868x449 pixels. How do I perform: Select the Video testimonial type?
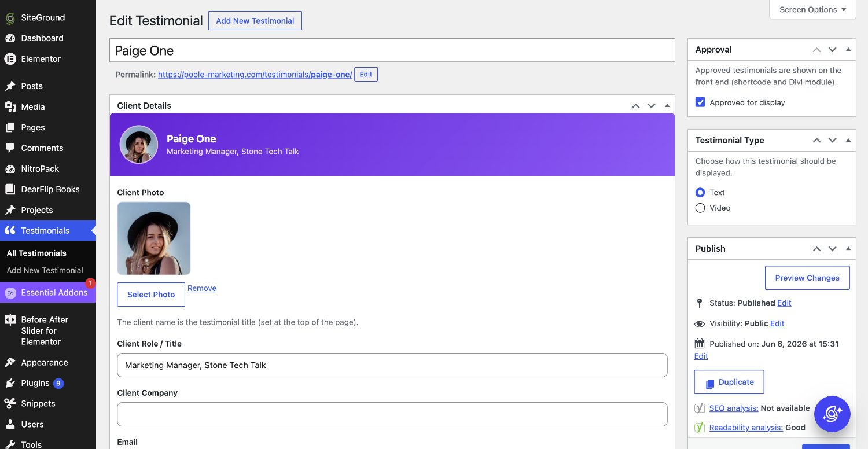click(700, 208)
